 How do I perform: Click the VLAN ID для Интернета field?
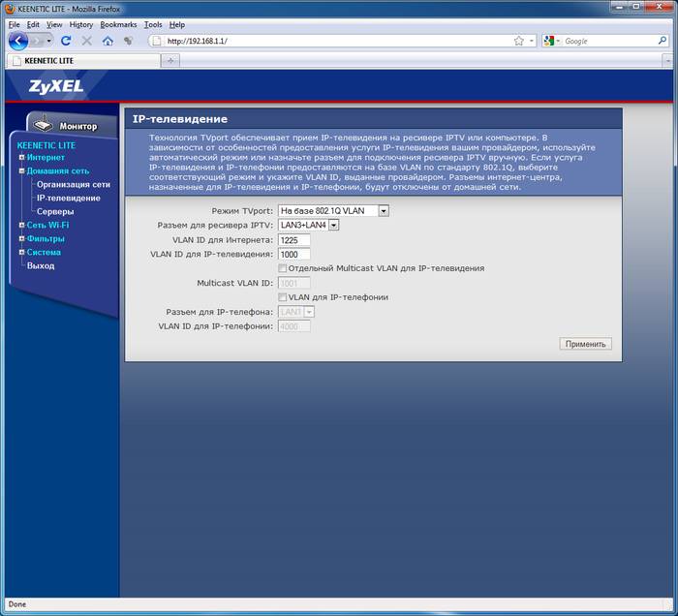[x=293, y=239]
